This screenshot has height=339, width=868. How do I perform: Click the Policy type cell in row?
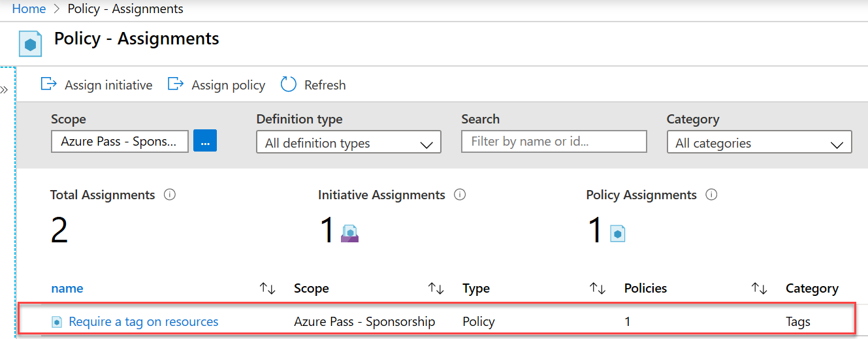pos(479,321)
